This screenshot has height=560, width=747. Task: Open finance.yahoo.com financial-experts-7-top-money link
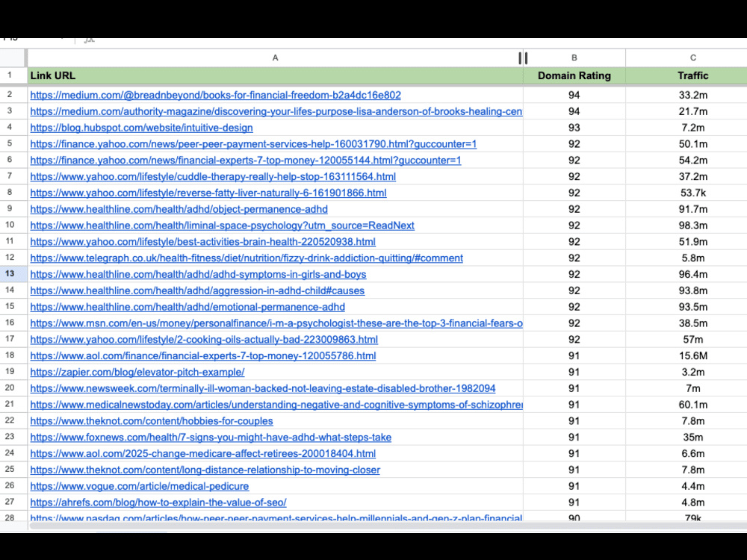[x=246, y=161]
